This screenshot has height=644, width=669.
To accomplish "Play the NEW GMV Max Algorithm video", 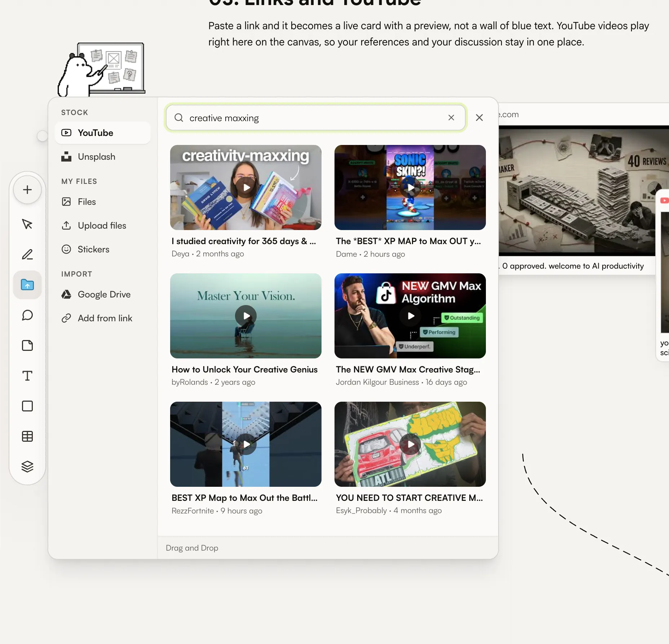I will pos(410,316).
